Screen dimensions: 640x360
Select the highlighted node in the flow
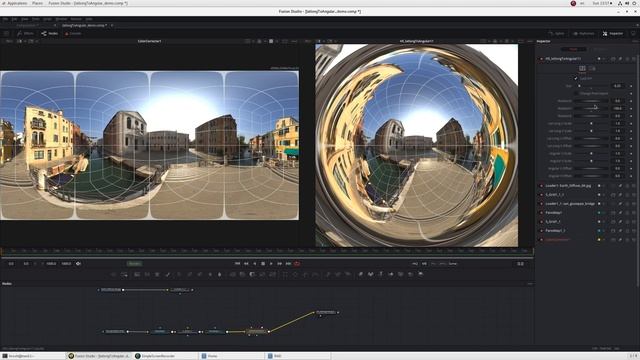pyautogui.click(x=257, y=331)
